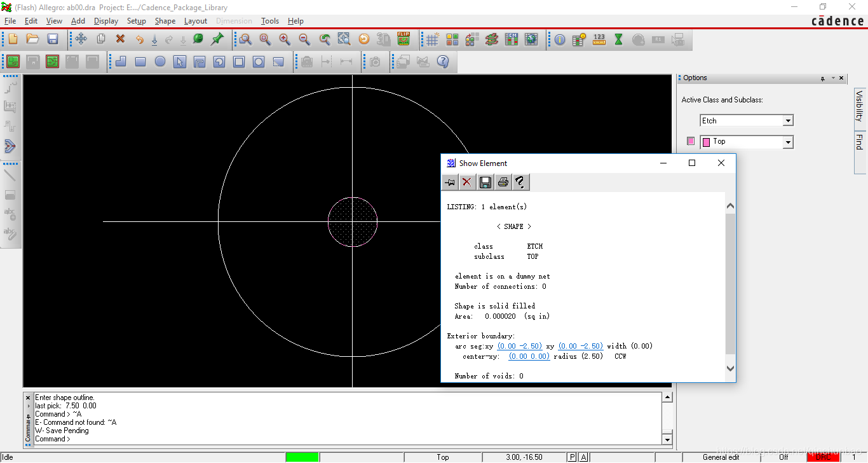Select the Add Circle shape tool
Image resolution: width=868 pixels, height=463 pixels.
(x=160, y=62)
